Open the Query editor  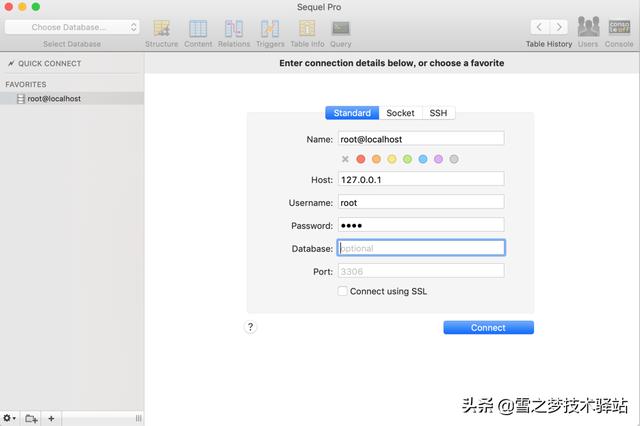pos(341,33)
